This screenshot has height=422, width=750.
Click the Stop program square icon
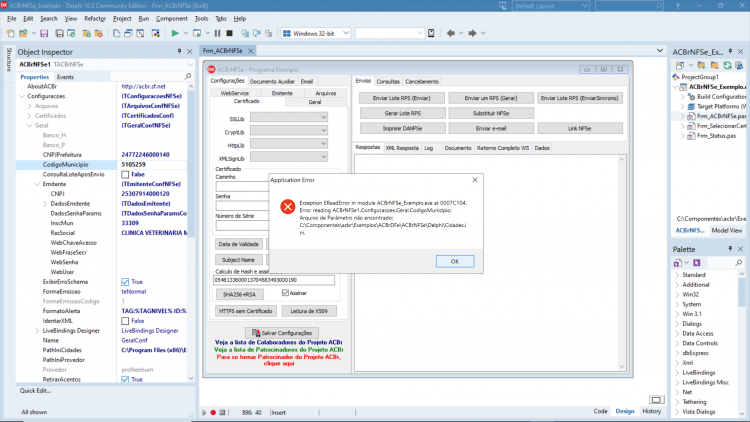[230, 33]
